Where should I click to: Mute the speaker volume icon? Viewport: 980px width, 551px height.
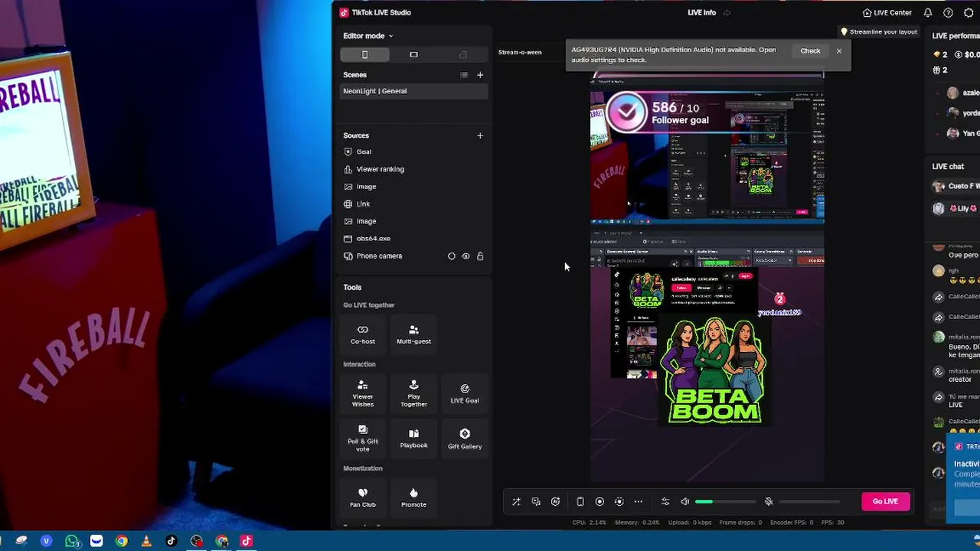pyautogui.click(x=685, y=502)
